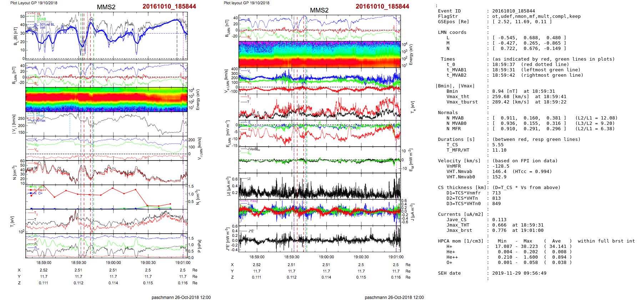Click the red 20161010_185844 title on left plot
The image size is (644, 300).
(x=169, y=6)
